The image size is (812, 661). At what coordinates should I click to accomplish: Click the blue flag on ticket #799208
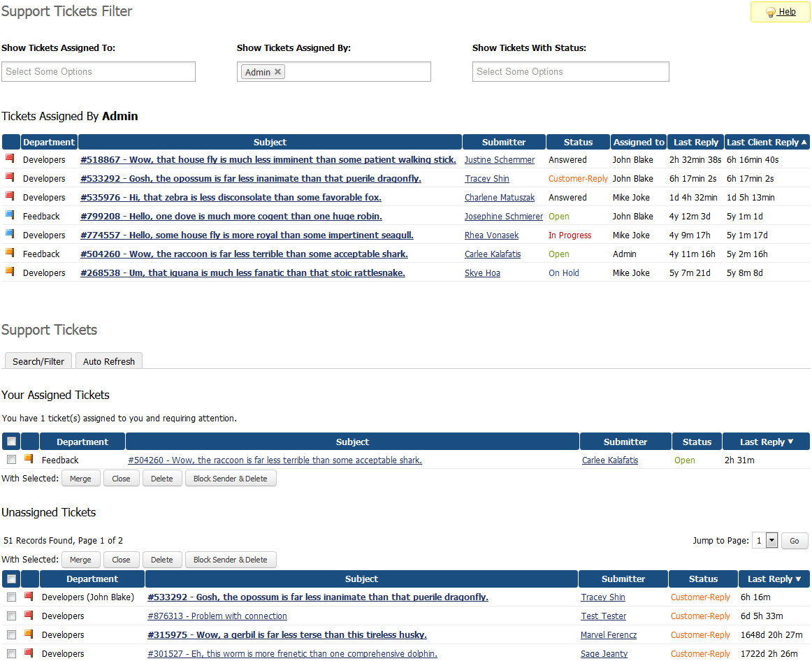click(x=10, y=215)
